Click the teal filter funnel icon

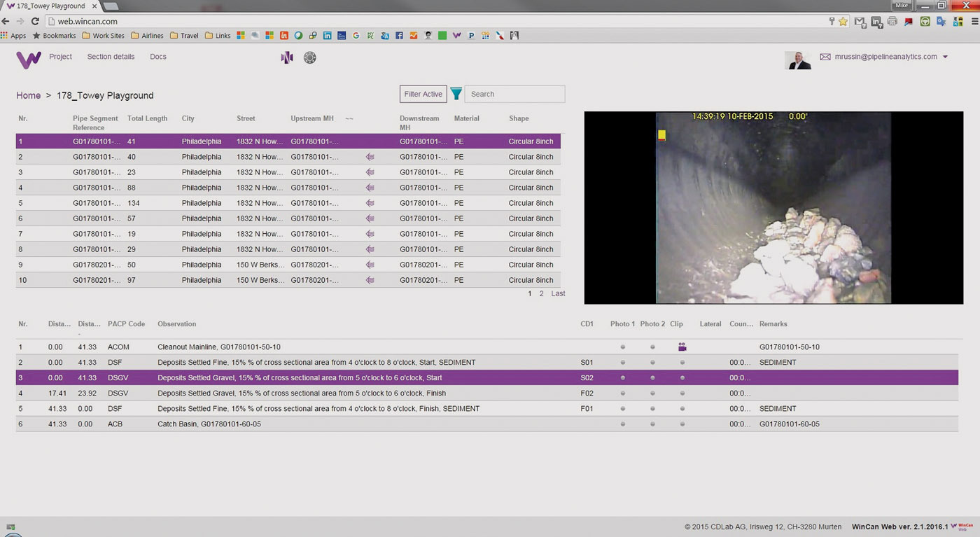(456, 94)
